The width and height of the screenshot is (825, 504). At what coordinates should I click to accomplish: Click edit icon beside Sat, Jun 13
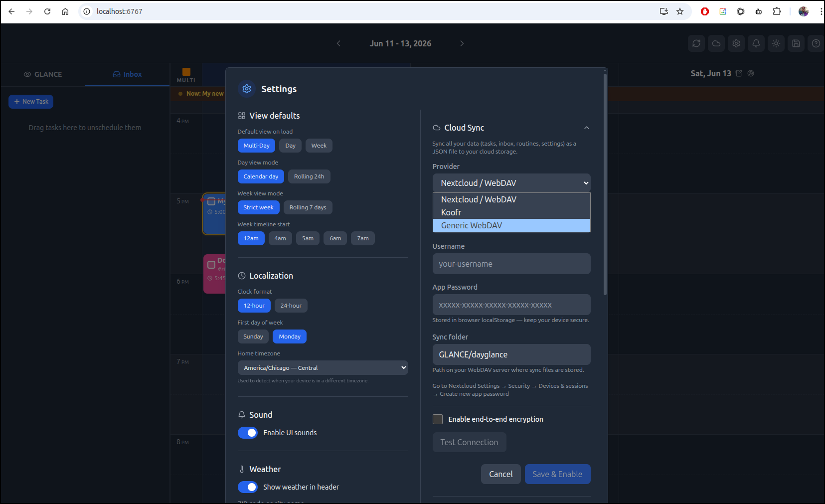tap(739, 73)
